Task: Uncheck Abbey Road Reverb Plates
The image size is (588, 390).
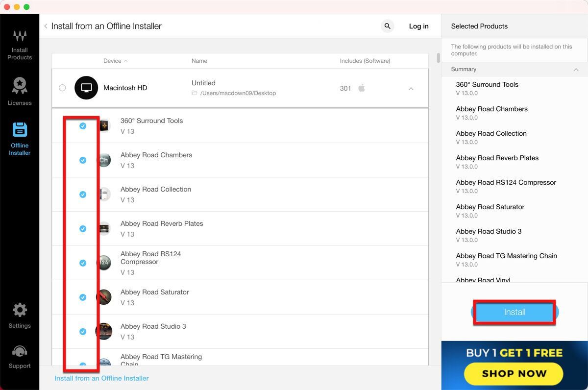Action: (83, 229)
